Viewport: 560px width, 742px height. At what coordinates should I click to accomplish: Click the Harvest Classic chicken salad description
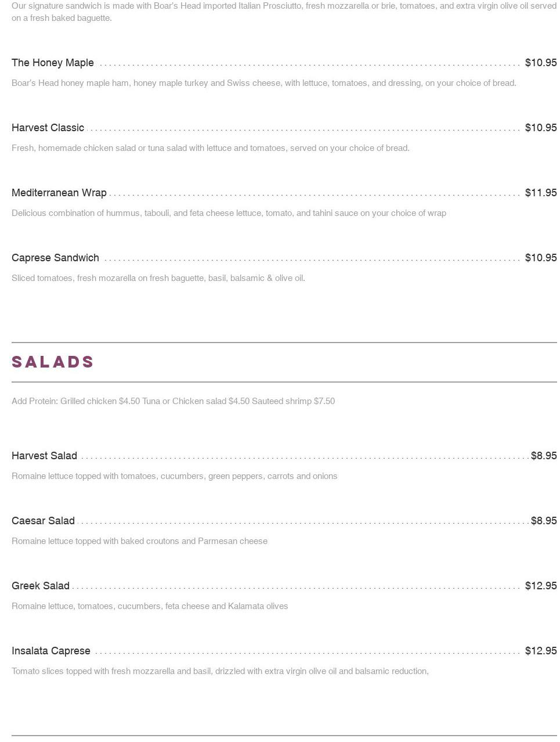211,148
